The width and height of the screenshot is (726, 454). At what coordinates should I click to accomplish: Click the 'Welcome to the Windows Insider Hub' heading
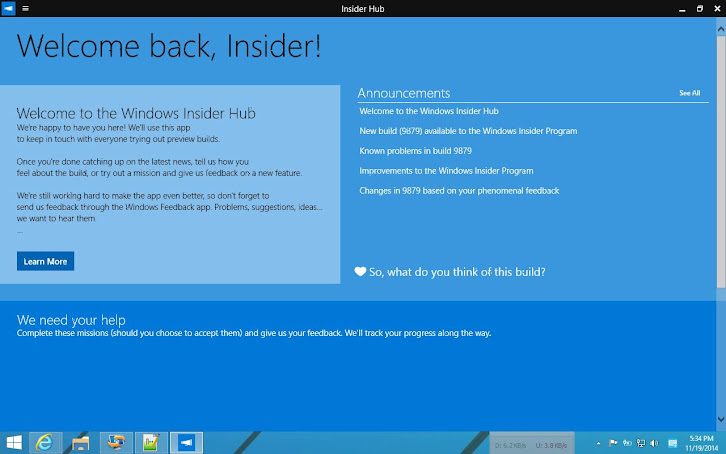pyautogui.click(x=136, y=113)
